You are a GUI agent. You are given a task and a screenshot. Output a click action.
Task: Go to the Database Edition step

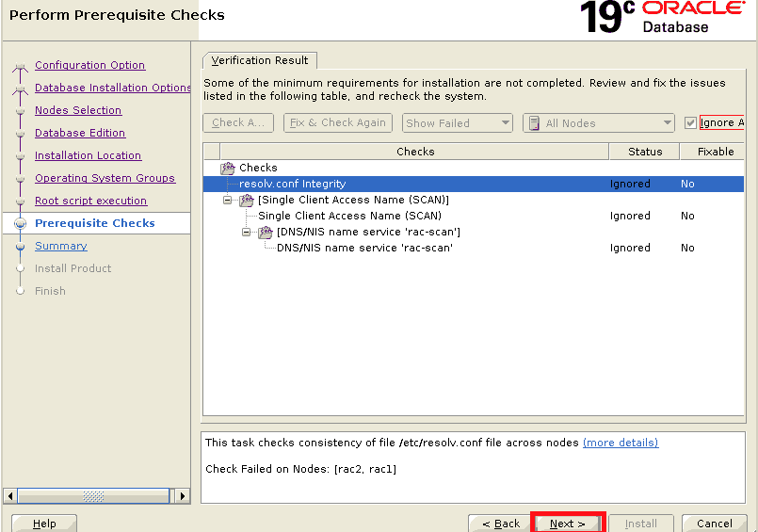(x=80, y=133)
